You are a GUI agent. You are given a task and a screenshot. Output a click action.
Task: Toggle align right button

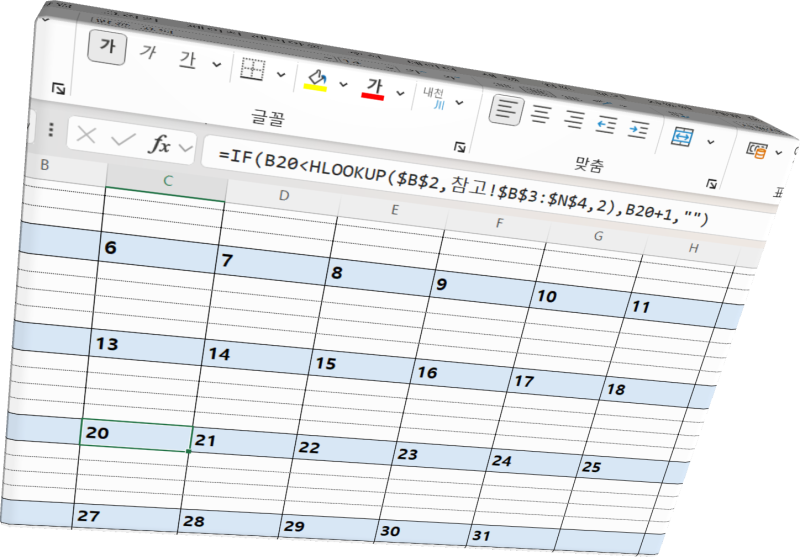point(574,119)
